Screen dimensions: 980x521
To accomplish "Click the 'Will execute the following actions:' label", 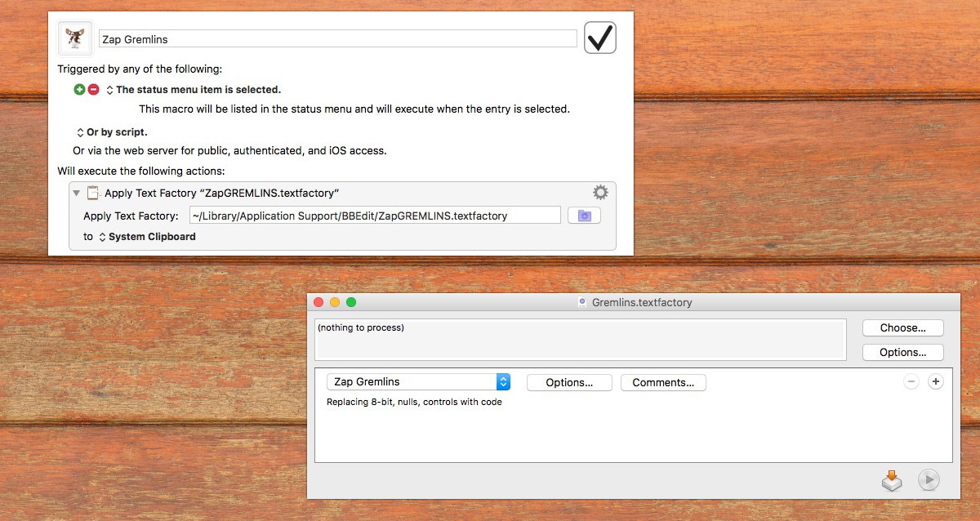I will pyautogui.click(x=141, y=171).
